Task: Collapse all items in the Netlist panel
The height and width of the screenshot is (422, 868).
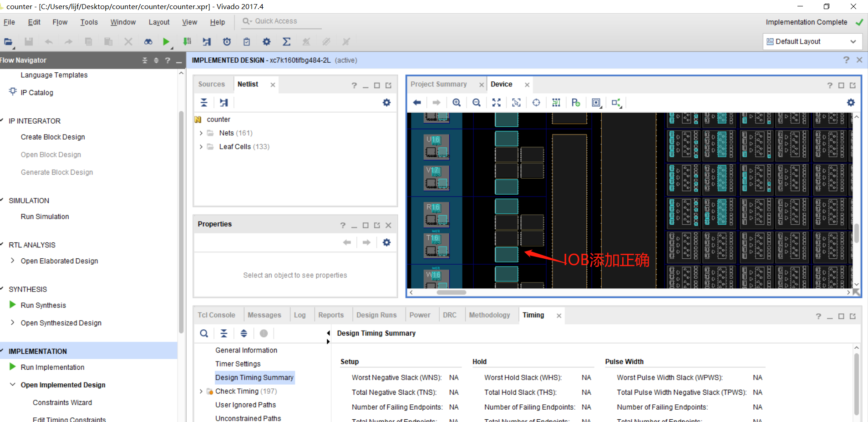Action: pyautogui.click(x=204, y=102)
